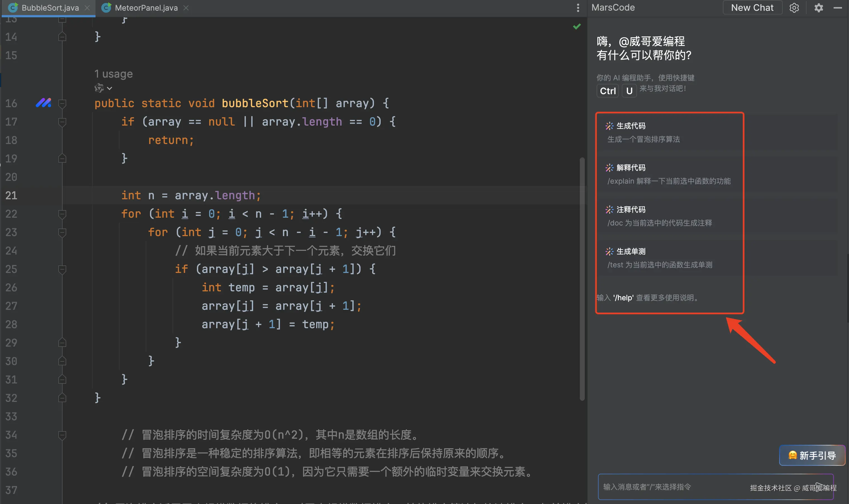This screenshot has width=849, height=504.
Task: Open the editor tabs vertical dots menu
Action: click(578, 8)
